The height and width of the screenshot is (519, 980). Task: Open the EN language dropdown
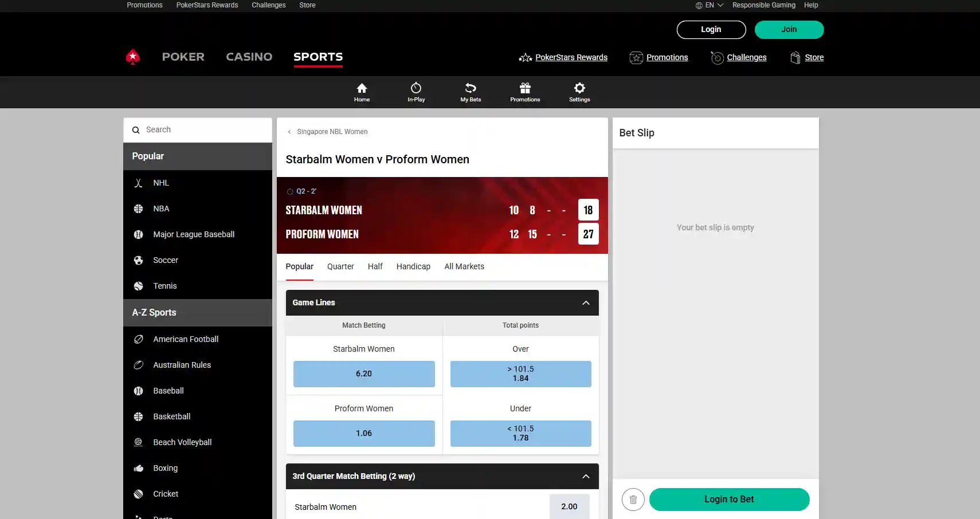point(709,5)
